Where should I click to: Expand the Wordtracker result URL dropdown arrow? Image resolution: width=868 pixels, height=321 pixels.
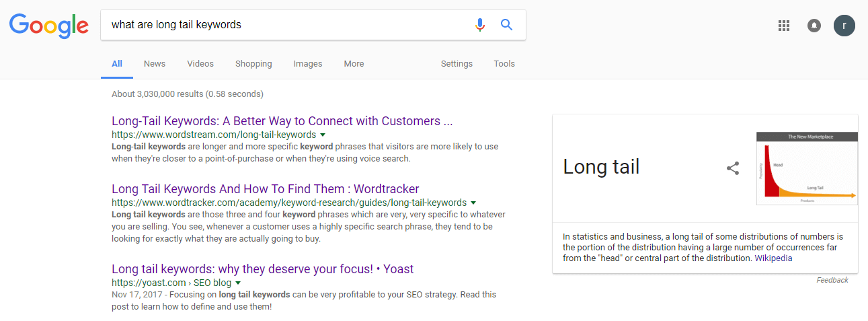473,203
